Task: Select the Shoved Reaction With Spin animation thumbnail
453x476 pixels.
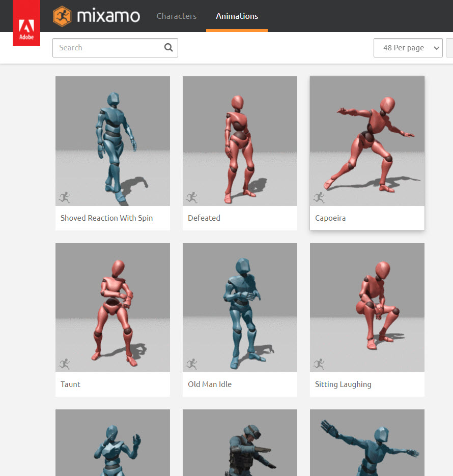Action: (112, 141)
